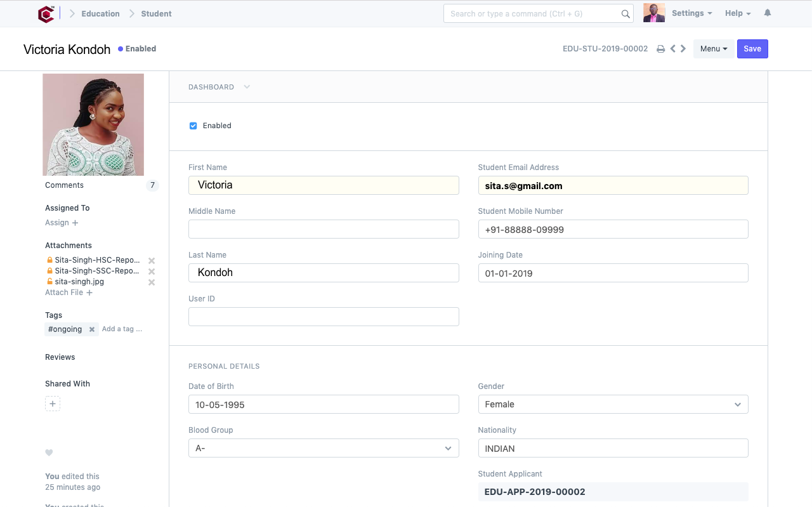Click the heart like icon

coord(49,452)
